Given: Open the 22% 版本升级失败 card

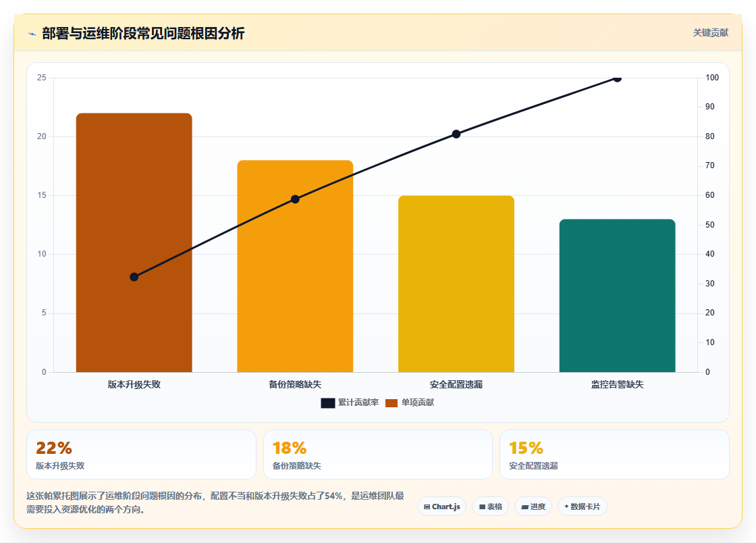Looking at the screenshot, I should coord(141,455).
